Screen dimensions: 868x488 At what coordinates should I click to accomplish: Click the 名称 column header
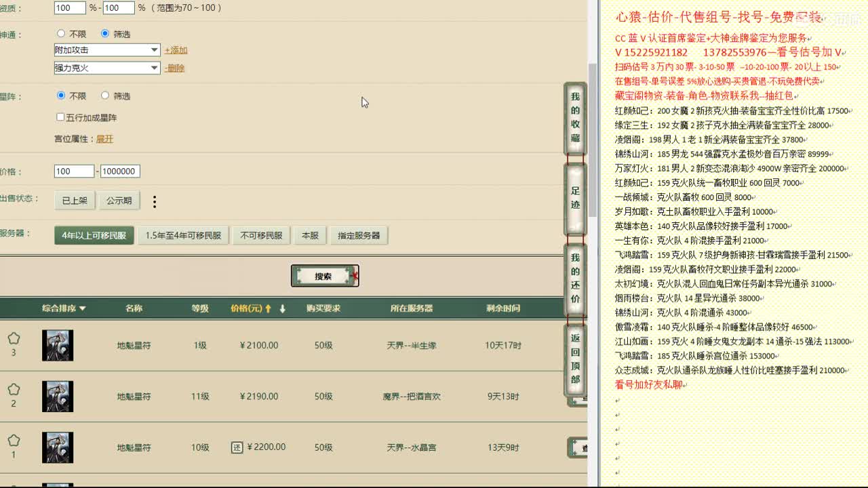click(134, 308)
